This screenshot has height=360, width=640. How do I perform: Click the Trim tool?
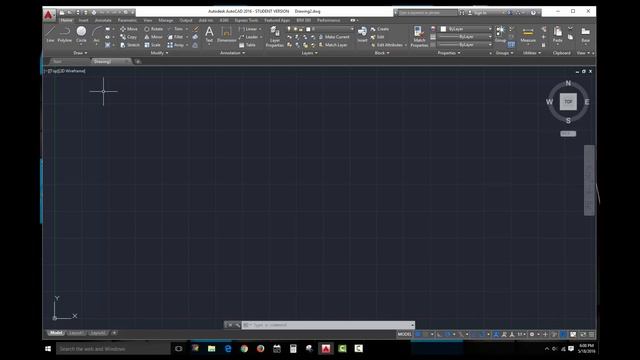pos(176,29)
